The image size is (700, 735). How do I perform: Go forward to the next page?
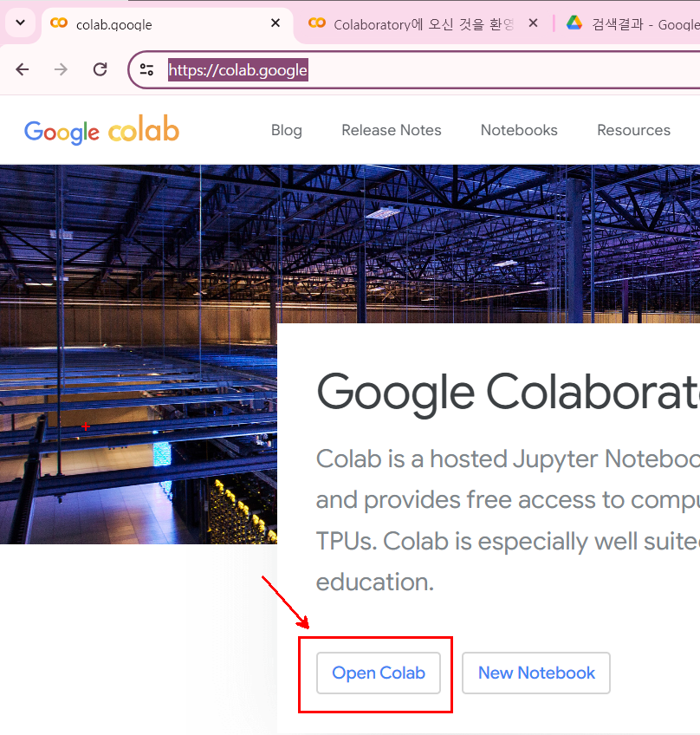[61, 70]
